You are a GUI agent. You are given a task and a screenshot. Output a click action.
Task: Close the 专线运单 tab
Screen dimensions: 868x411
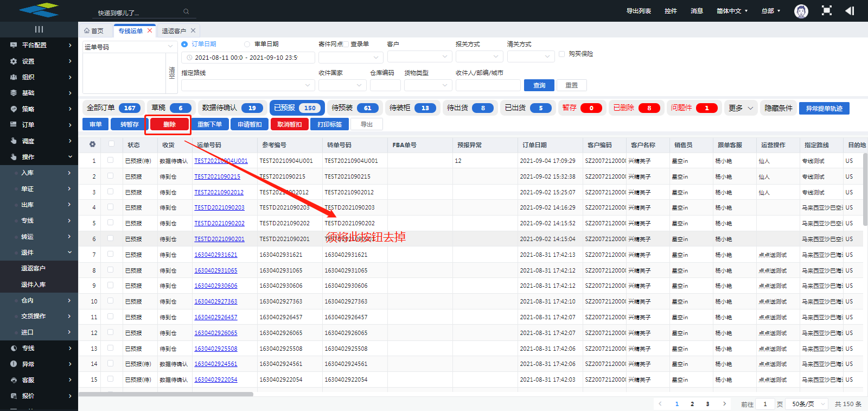coord(150,30)
